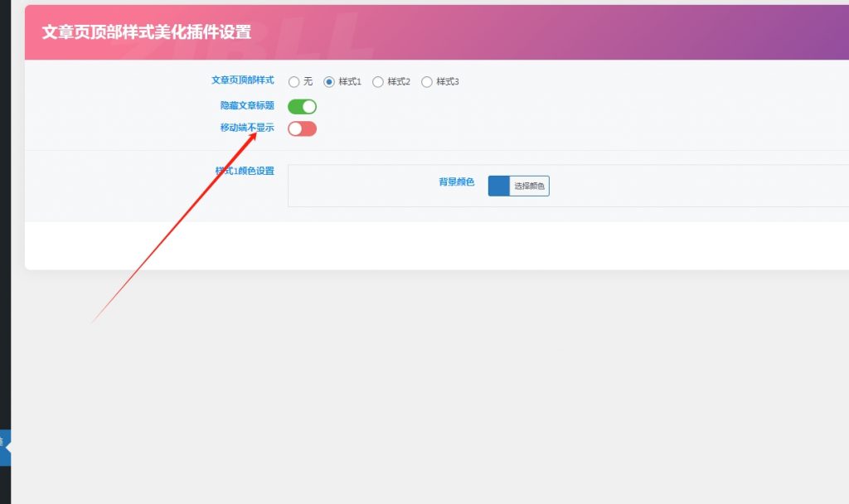Open the 选择颜色 color picker button
The image size is (849, 504).
[x=529, y=186]
